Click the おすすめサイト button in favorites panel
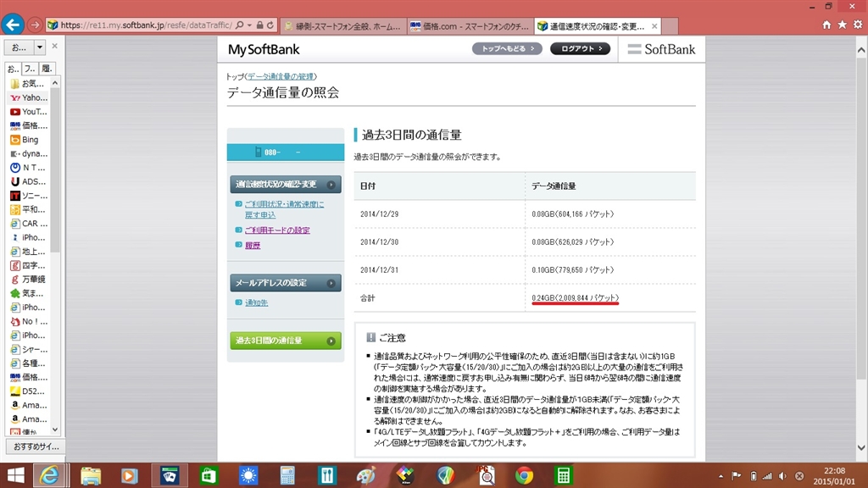 36,446
